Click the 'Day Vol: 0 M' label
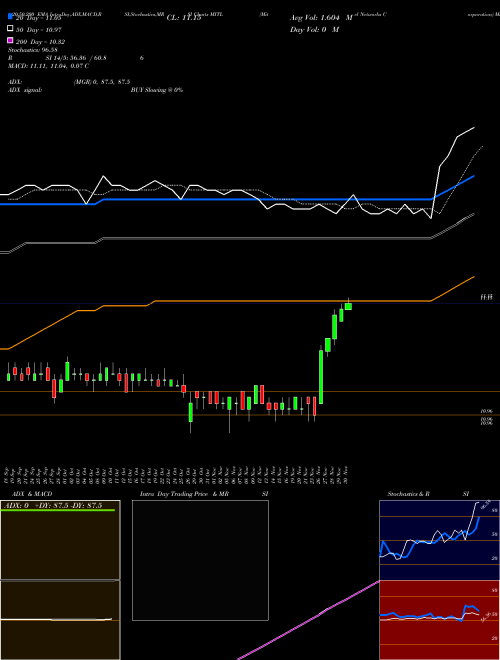The image size is (500, 660). point(314,29)
